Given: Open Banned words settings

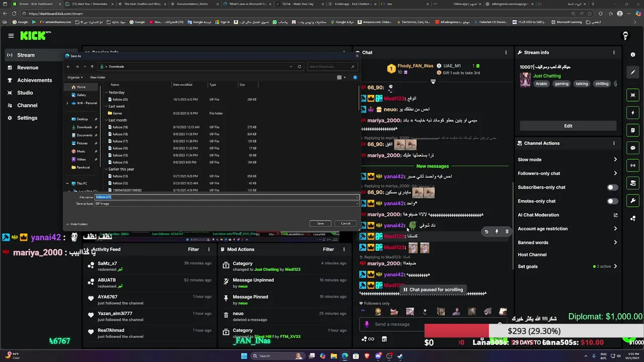Looking at the screenshot, I should point(568,242).
